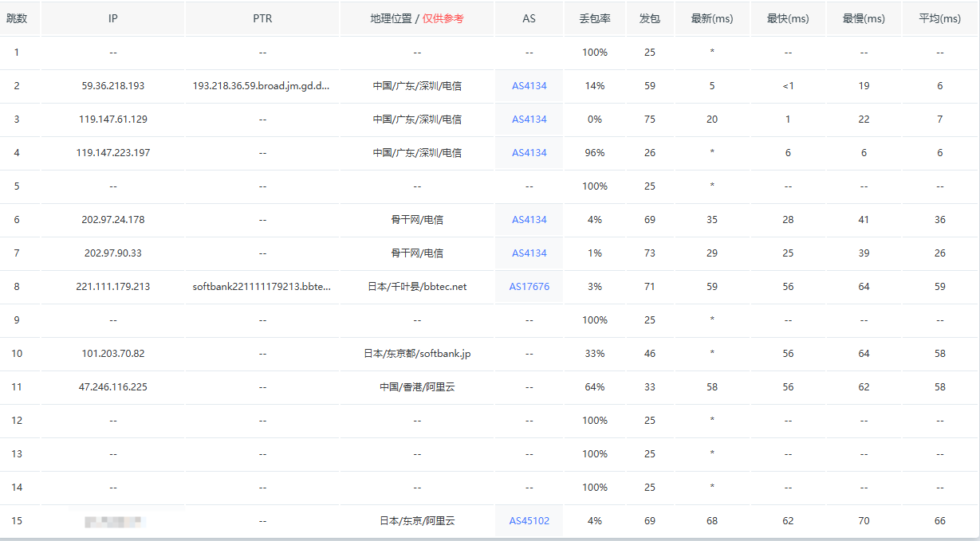980x541 pixels.
Task: Select IP address 101.203.70.82
Action: 113,354
